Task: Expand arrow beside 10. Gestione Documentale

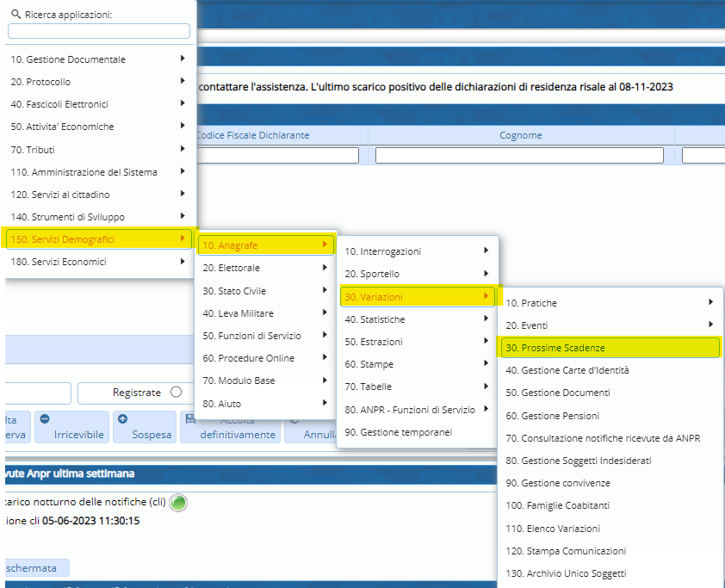Action: [x=183, y=59]
